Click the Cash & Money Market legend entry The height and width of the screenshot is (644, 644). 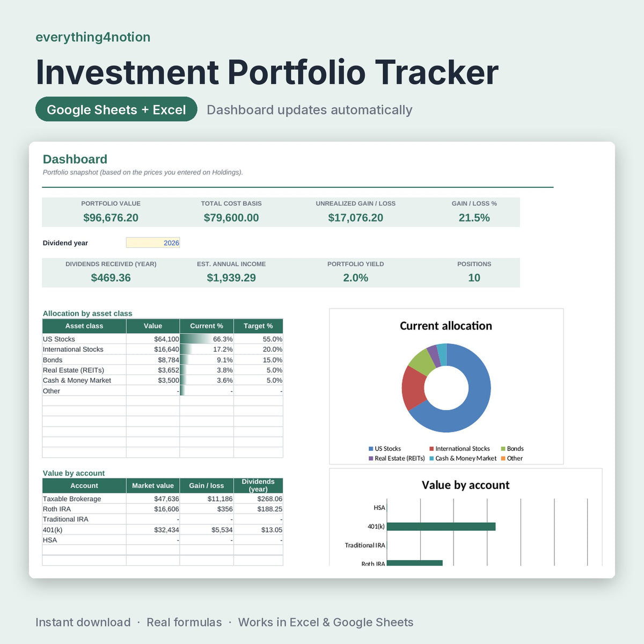point(463,458)
